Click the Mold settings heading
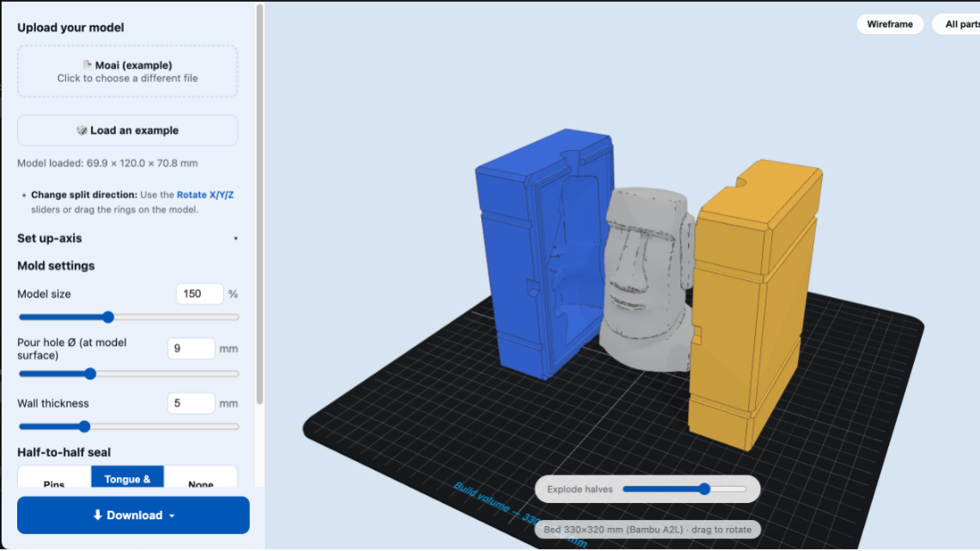The image size is (980, 551). pos(56,265)
